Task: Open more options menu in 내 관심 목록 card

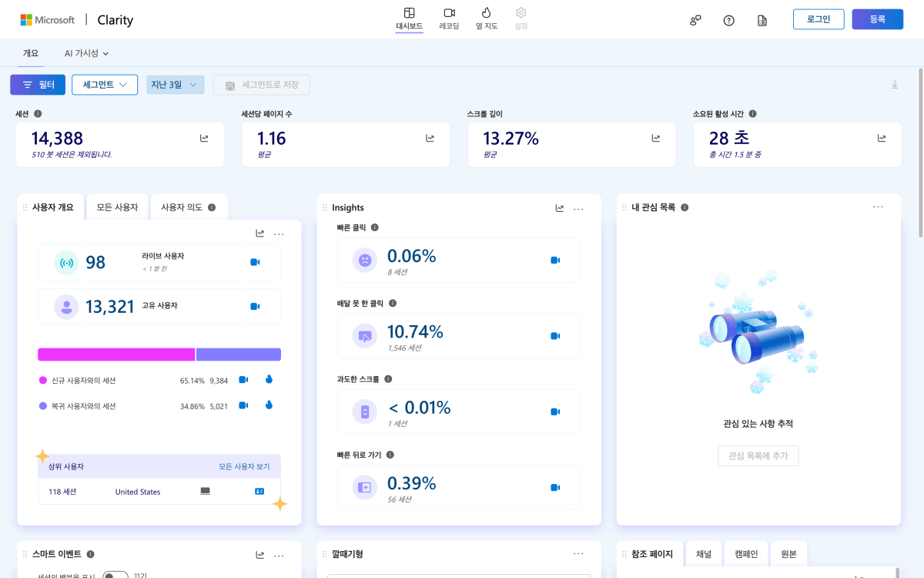Action: click(x=878, y=207)
